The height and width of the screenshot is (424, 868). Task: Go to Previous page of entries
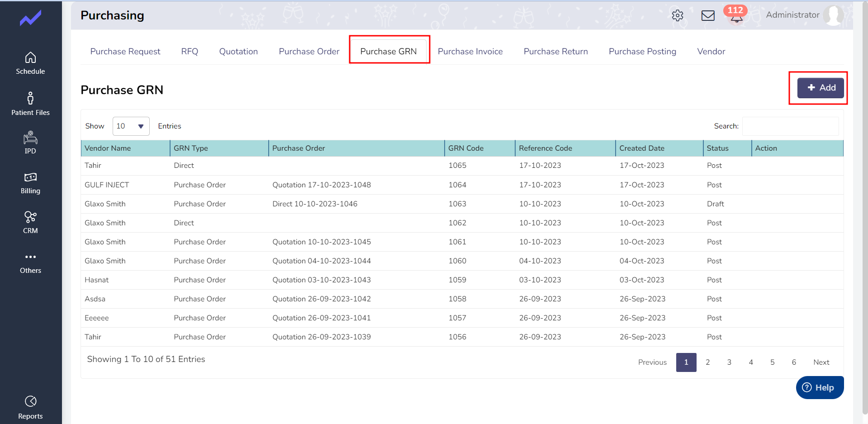[x=652, y=362]
